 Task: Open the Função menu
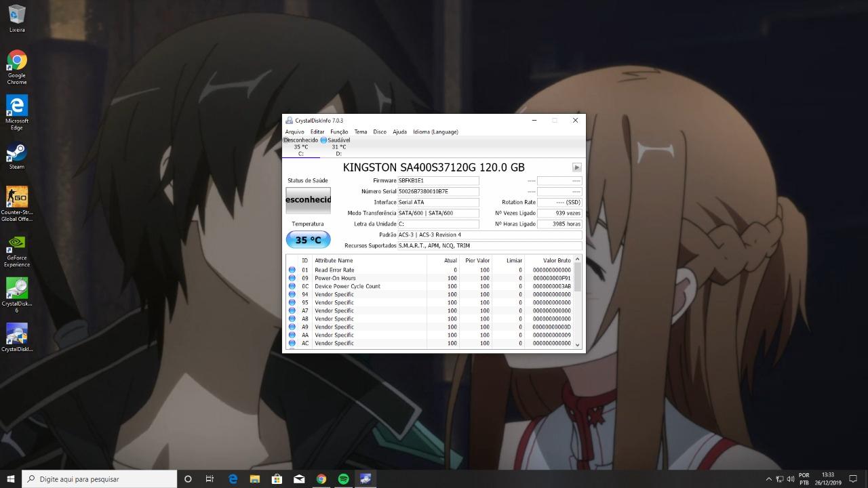[339, 131]
